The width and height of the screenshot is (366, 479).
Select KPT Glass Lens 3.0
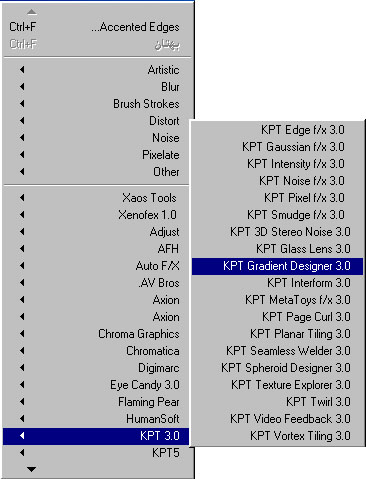pyautogui.click(x=277, y=249)
